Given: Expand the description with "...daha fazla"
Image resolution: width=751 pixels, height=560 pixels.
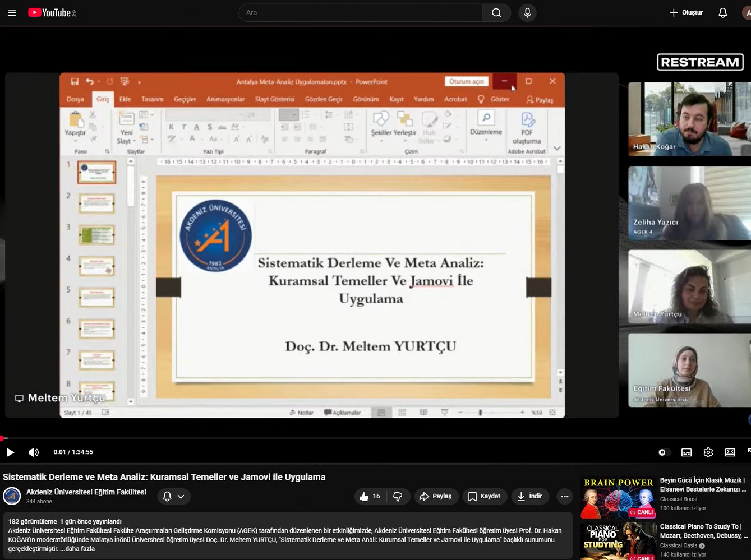Looking at the screenshot, I should point(79,549).
